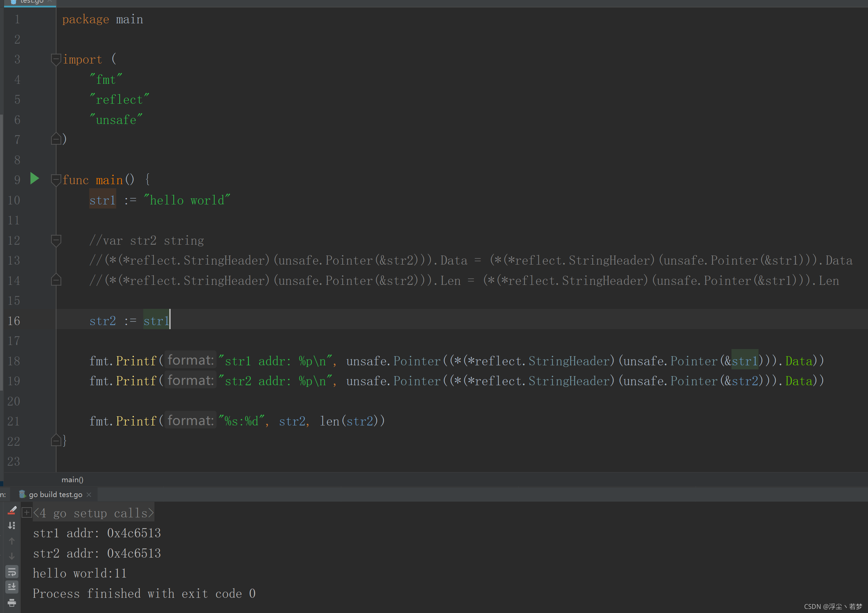Close the go build test.go tab

pos(89,495)
